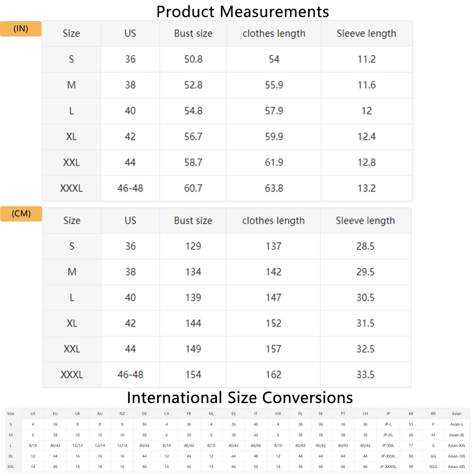
Task: Click Bust size header in inches table
Action: tap(193, 34)
